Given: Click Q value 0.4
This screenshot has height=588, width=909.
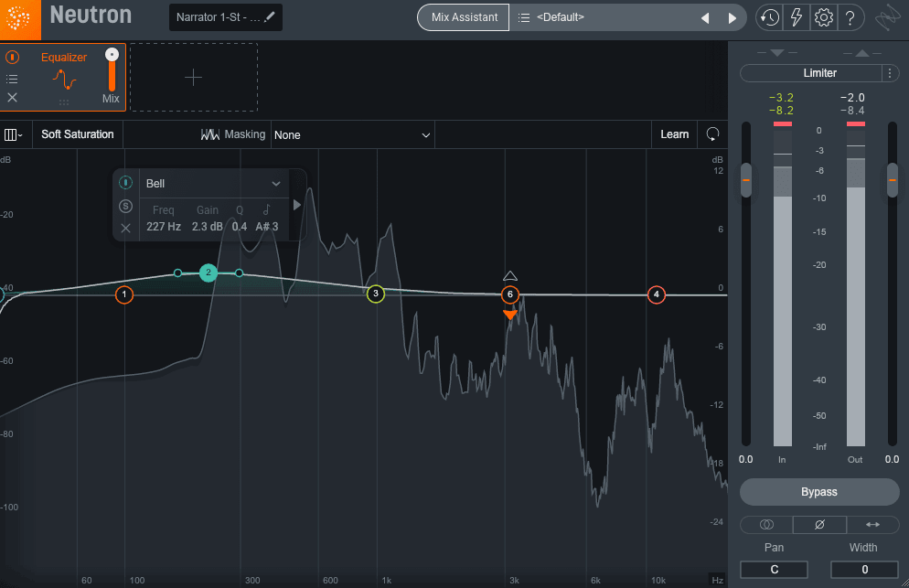Looking at the screenshot, I should coord(240,227).
